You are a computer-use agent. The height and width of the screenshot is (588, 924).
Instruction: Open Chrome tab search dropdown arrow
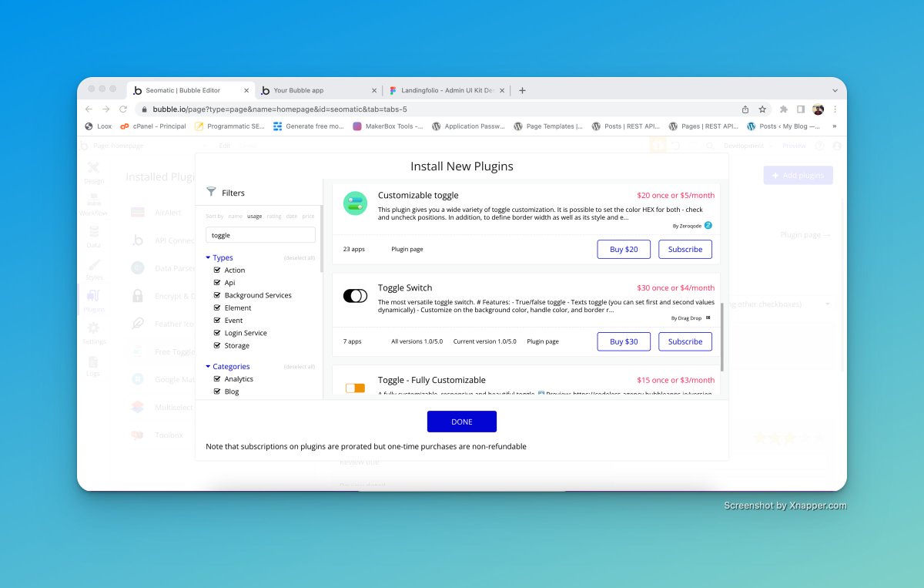(835, 90)
